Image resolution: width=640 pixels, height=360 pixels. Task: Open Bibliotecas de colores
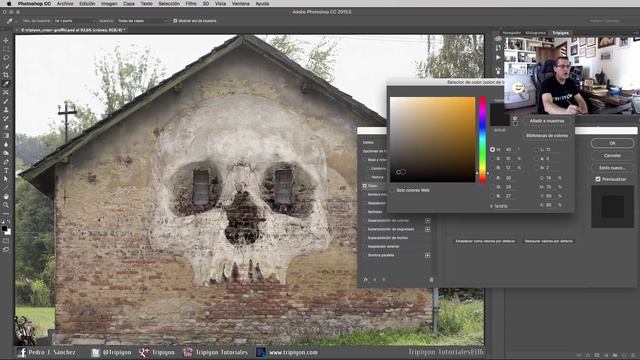547,136
